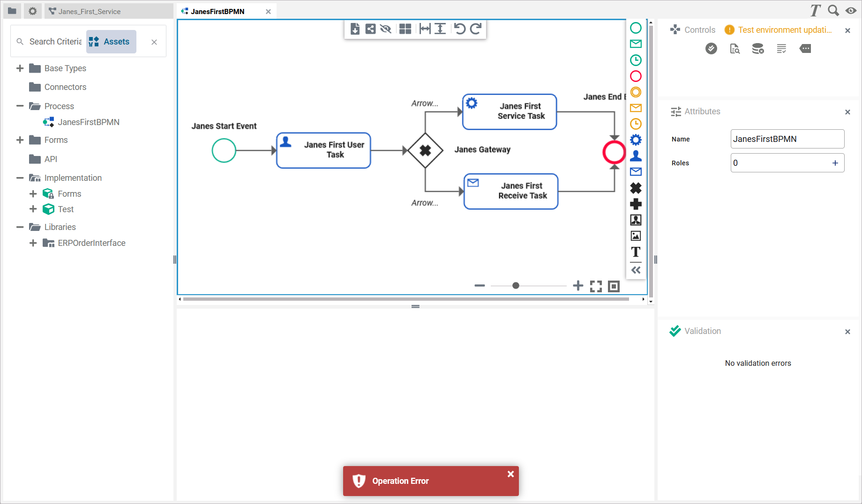862x504 pixels.
Task: Select the exclusive gateway X palette icon
Action: coord(636,188)
